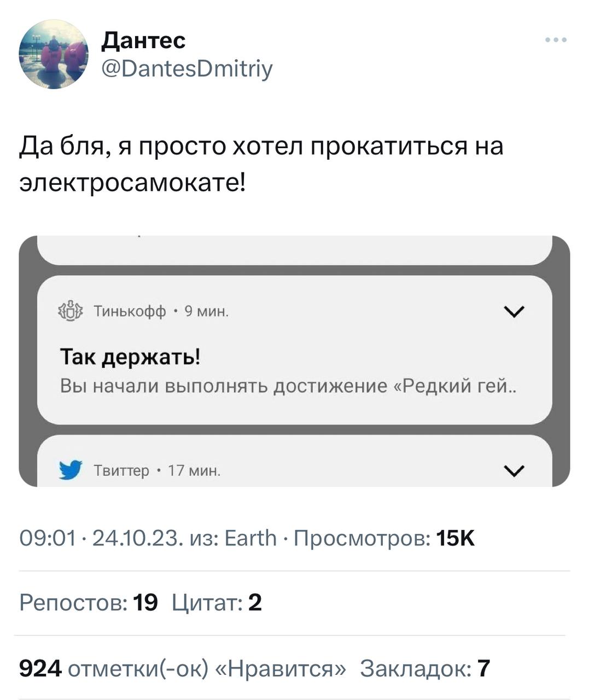Expand the Тинькофф notification chevron
Viewport: 589px width, 700px height.
[x=514, y=312]
